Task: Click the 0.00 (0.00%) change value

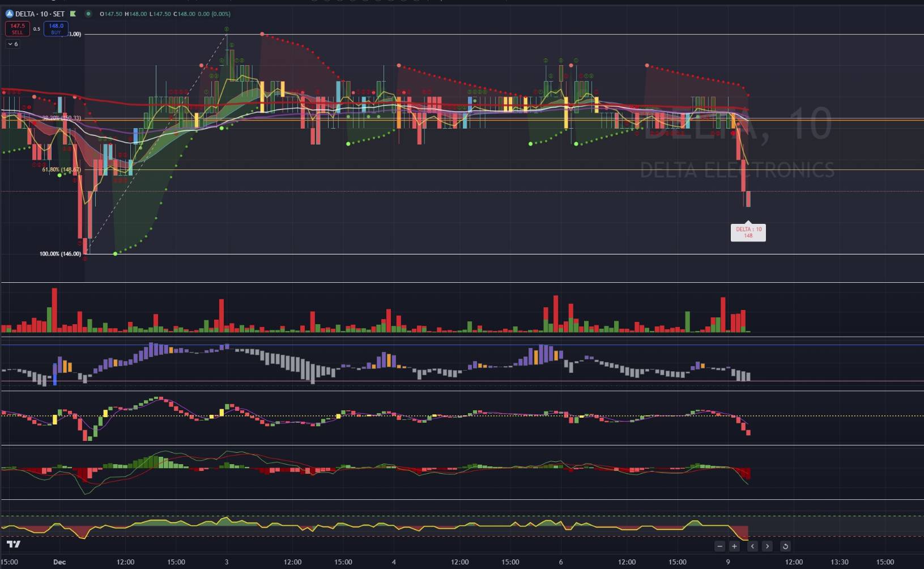Action: [x=214, y=14]
